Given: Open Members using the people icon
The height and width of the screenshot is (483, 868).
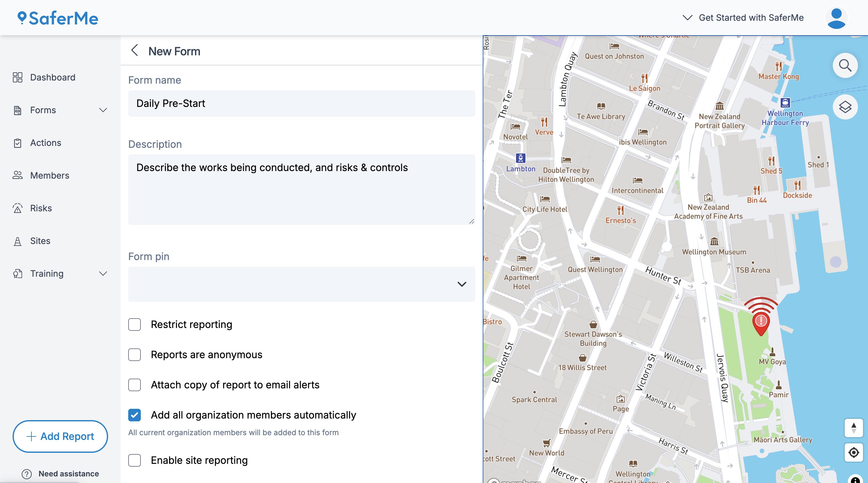Looking at the screenshot, I should click(18, 175).
